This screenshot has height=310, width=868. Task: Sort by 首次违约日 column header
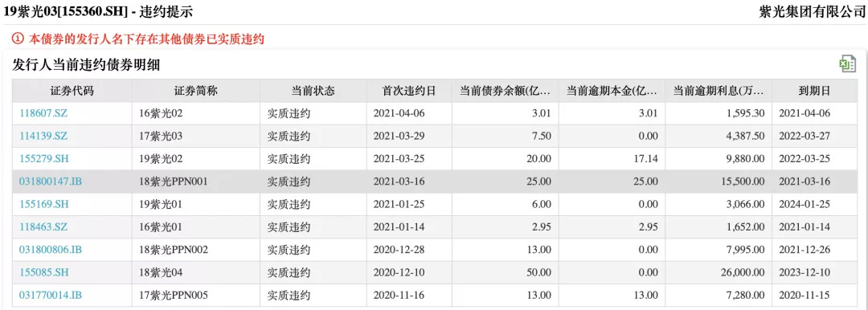[409, 91]
